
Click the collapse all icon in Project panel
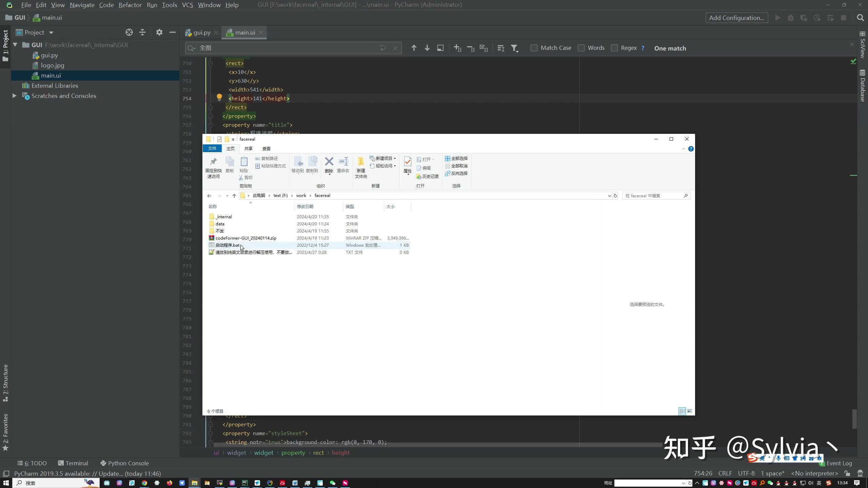(x=142, y=33)
